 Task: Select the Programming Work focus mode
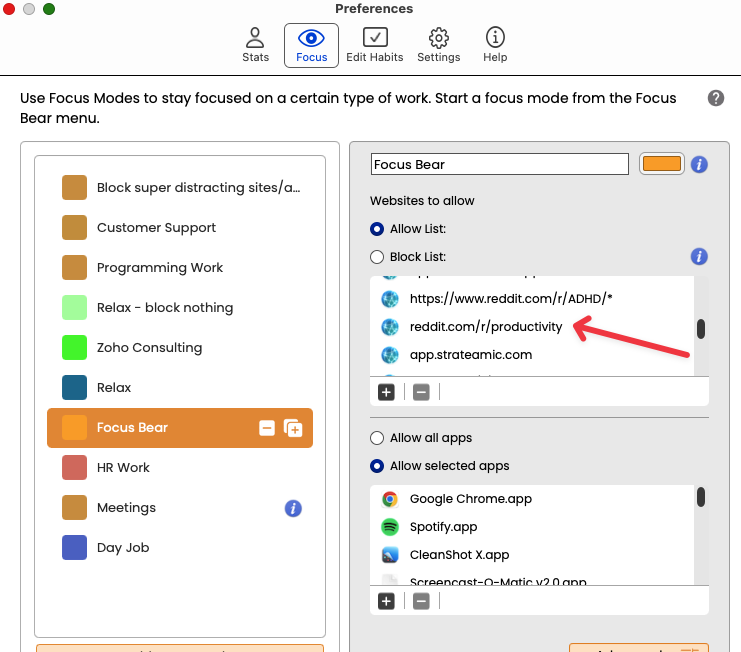(x=180, y=267)
